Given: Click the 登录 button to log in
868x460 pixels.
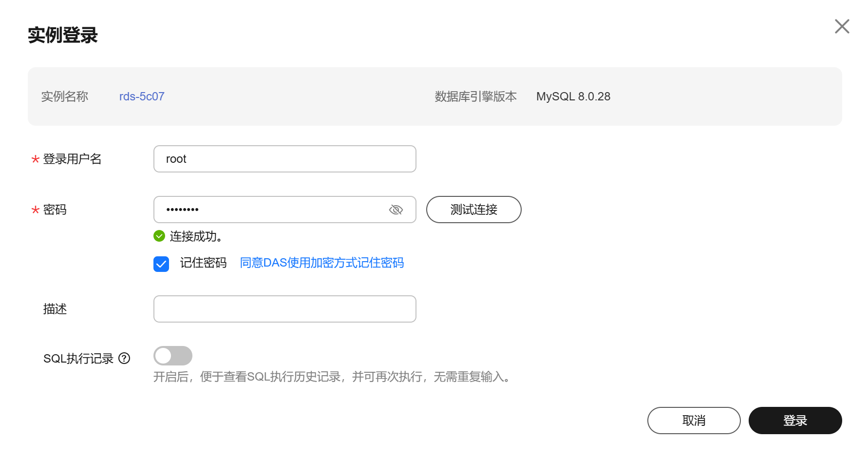Looking at the screenshot, I should 794,420.
